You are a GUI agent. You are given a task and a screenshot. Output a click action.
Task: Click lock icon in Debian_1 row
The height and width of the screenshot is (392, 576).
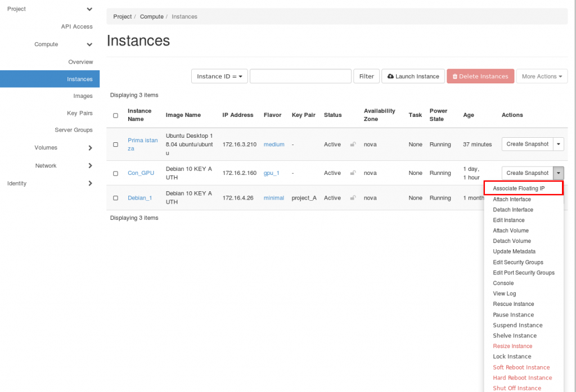click(353, 198)
